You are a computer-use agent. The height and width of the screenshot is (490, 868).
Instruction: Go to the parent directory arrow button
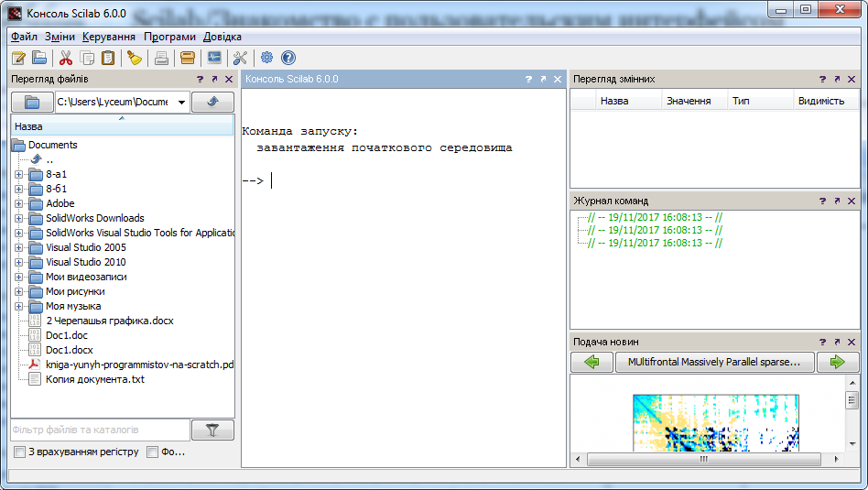[x=212, y=102]
